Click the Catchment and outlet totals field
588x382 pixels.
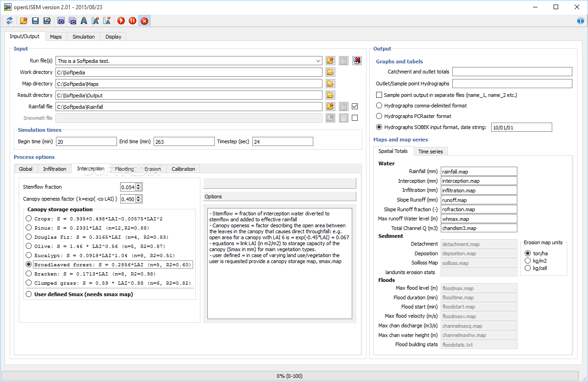(x=512, y=72)
